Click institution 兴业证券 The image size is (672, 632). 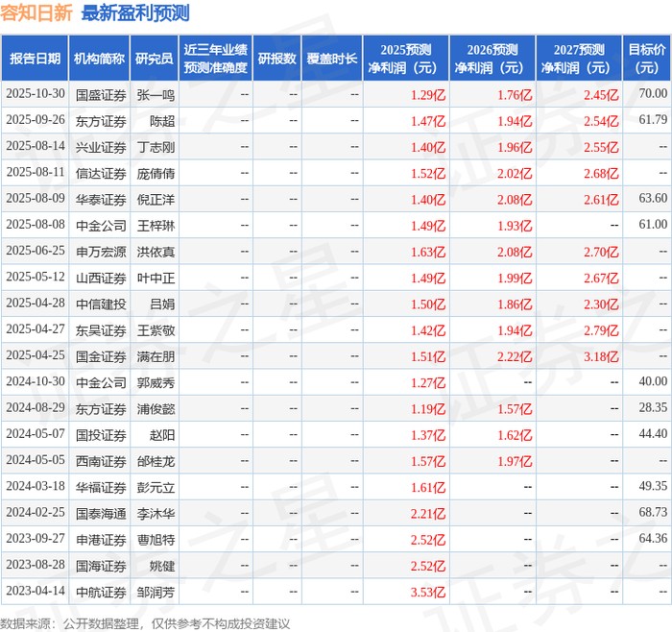coord(101,147)
